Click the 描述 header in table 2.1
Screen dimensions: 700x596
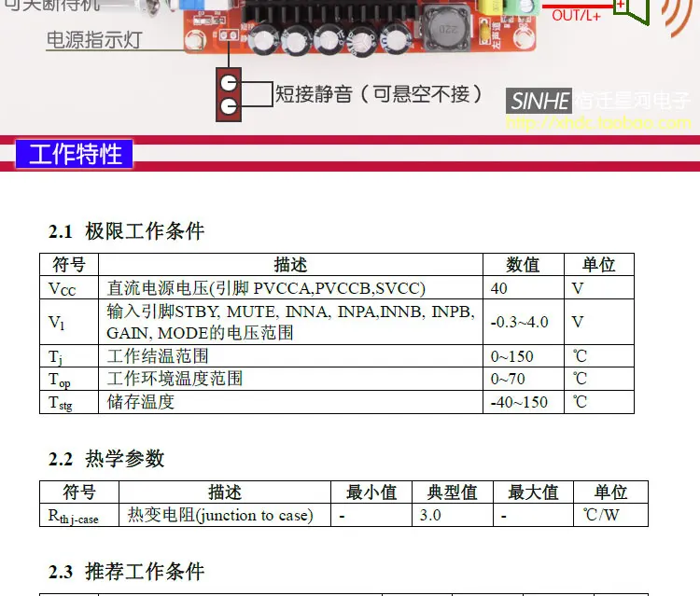coord(290,265)
